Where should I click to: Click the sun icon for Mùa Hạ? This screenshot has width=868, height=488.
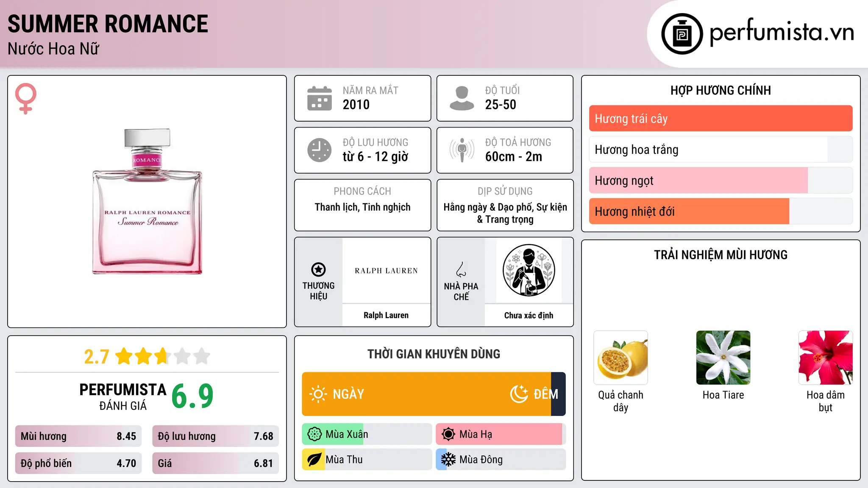pyautogui.click(x=448, y=434)
